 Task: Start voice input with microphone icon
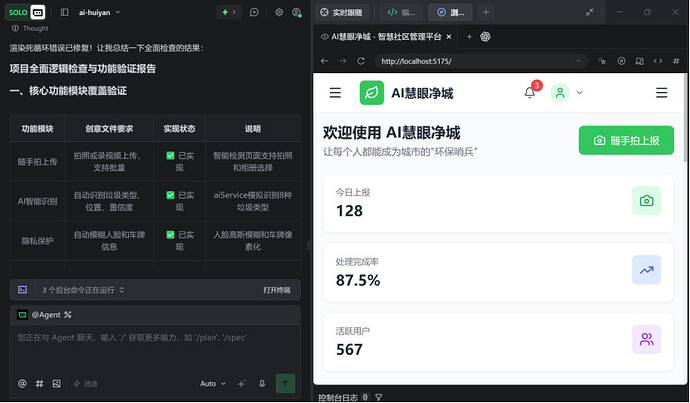(x=262, y=384)
